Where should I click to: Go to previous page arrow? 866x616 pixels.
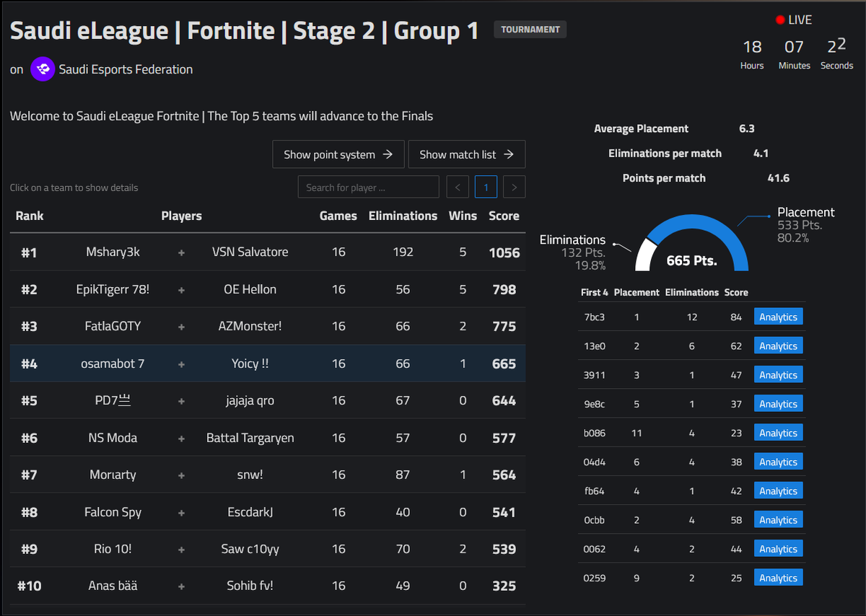point(458,188)
